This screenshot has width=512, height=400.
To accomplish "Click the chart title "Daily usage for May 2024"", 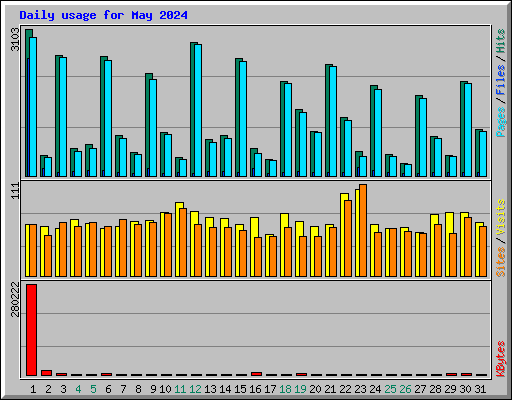I will (x=103, y=15).
